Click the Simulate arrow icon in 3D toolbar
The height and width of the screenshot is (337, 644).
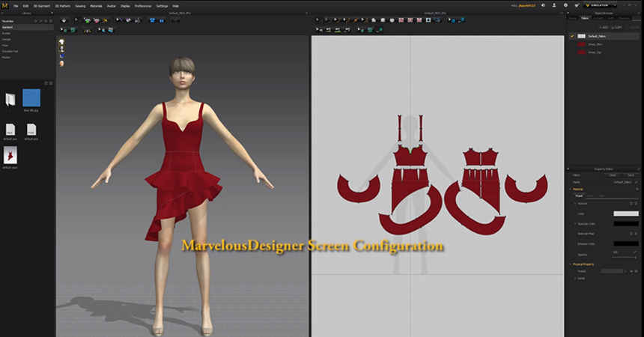point(62,20)
